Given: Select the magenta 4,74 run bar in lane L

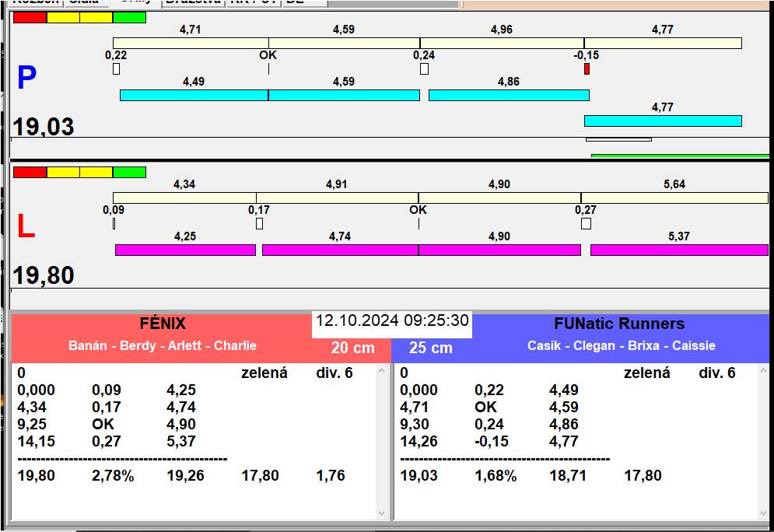Looking at the screenshot, I should (x=340, y=250).
